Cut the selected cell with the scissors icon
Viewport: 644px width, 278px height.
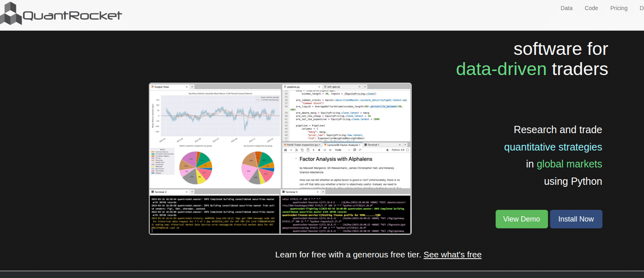297,150
